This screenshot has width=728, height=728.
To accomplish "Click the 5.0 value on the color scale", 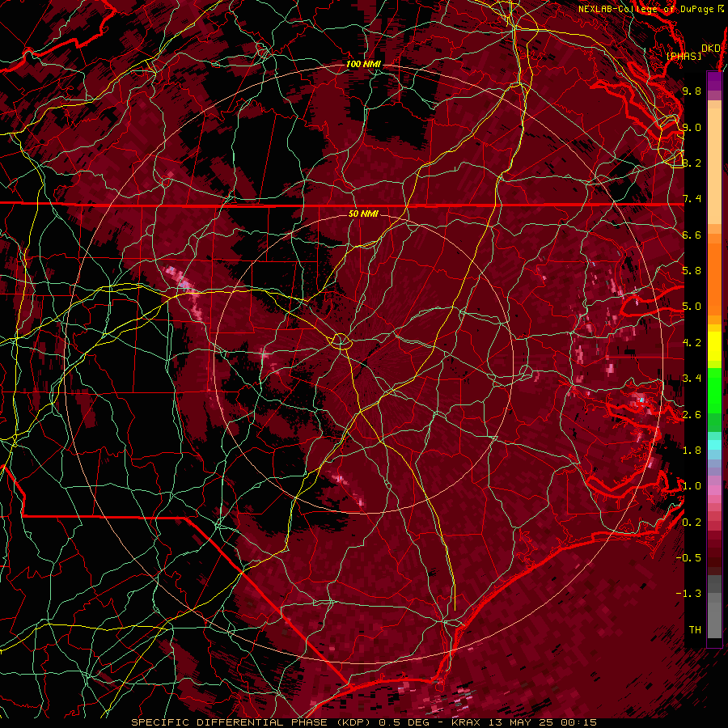I will [x=692, y=307].
